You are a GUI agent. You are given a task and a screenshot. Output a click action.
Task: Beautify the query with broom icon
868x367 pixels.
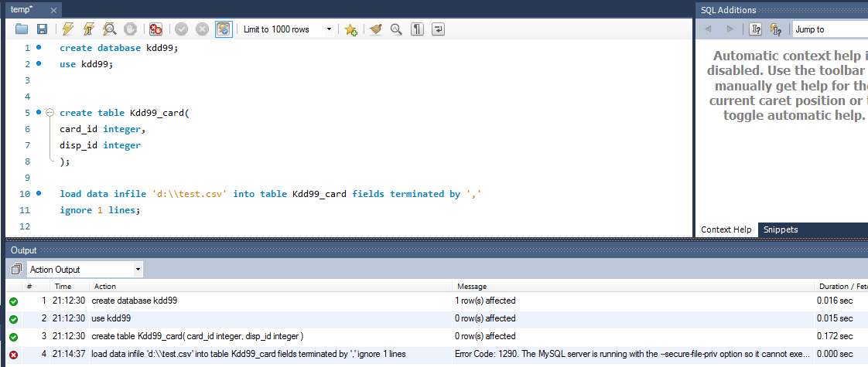(377, 29)
